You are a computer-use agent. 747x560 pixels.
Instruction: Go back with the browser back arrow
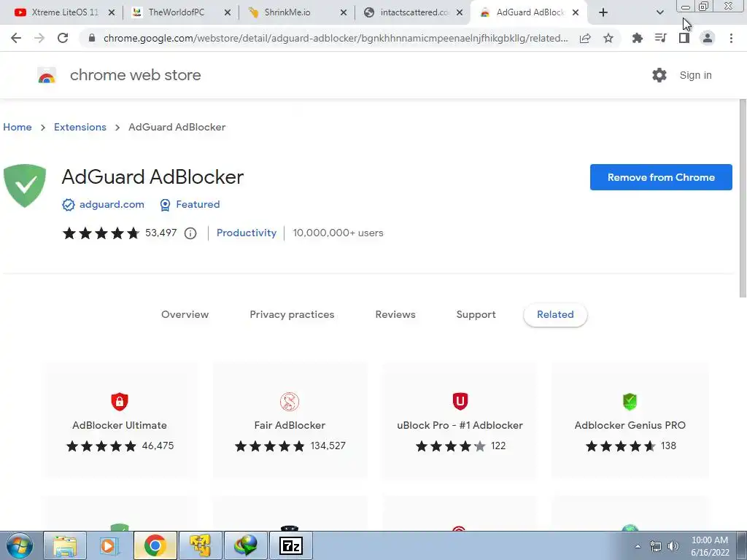click(16, 38)
